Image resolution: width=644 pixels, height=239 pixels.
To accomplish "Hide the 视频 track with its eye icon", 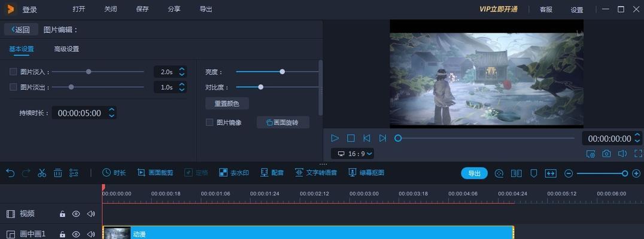I will click(x=76, y=213).
